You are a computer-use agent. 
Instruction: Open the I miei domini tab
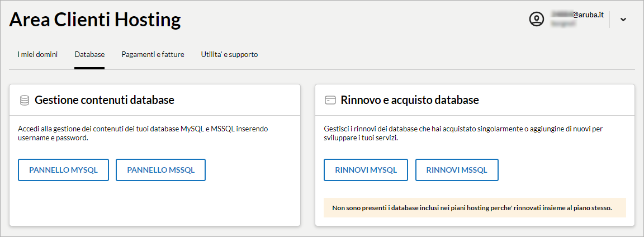coord(37,54)
